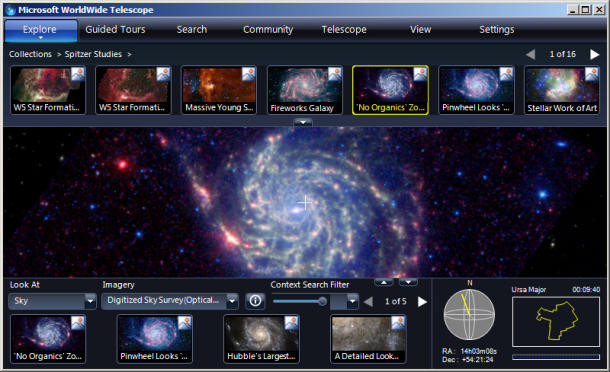The image size is (610, 372).
Task: Click the imagery info button
Action: [x=255, y=301]
